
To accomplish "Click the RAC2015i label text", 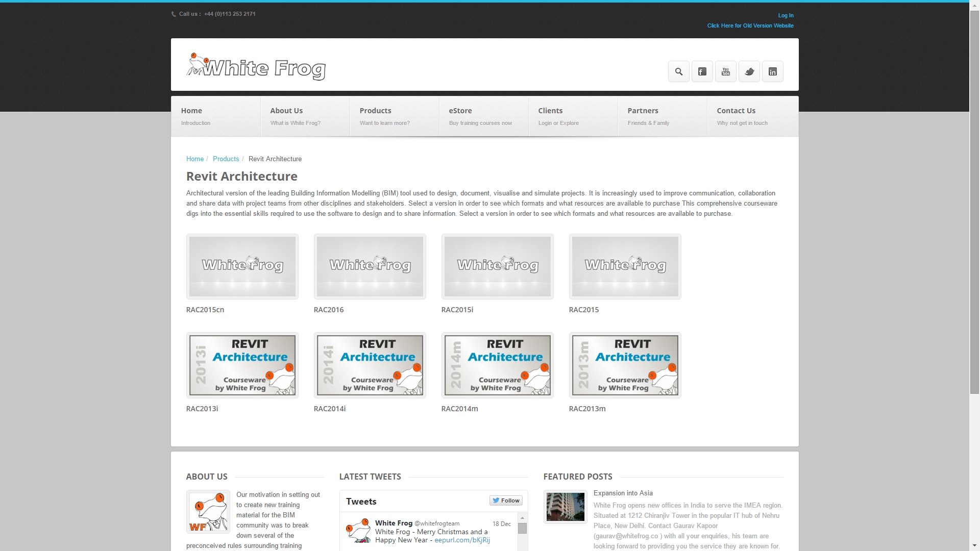I will pyautogui.click(x=457, y=310).
